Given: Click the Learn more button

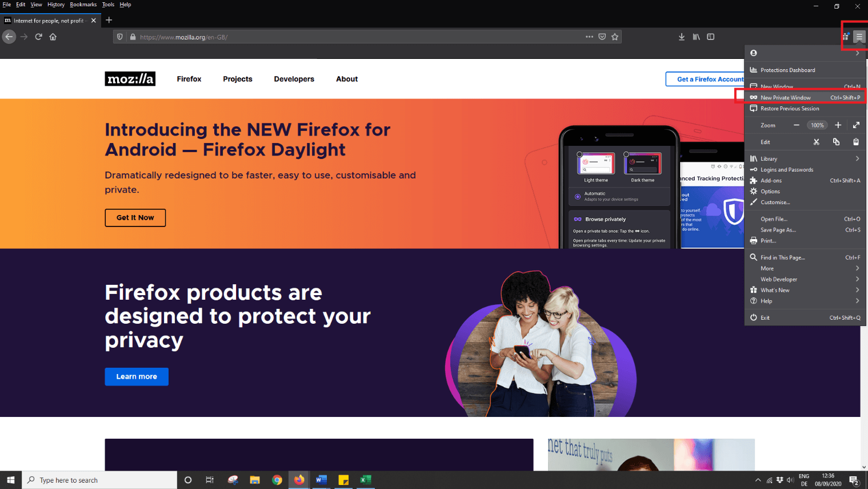Looking at the screenshot, I should click(137, 376).
